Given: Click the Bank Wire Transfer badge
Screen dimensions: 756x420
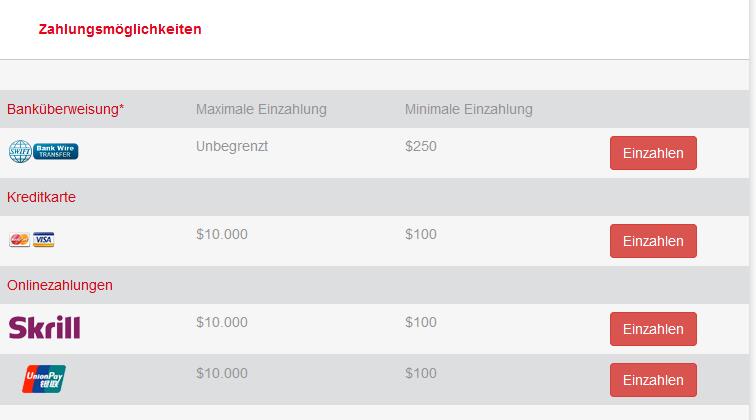Looking at the screenshot, I should click(x=55, y=151).
